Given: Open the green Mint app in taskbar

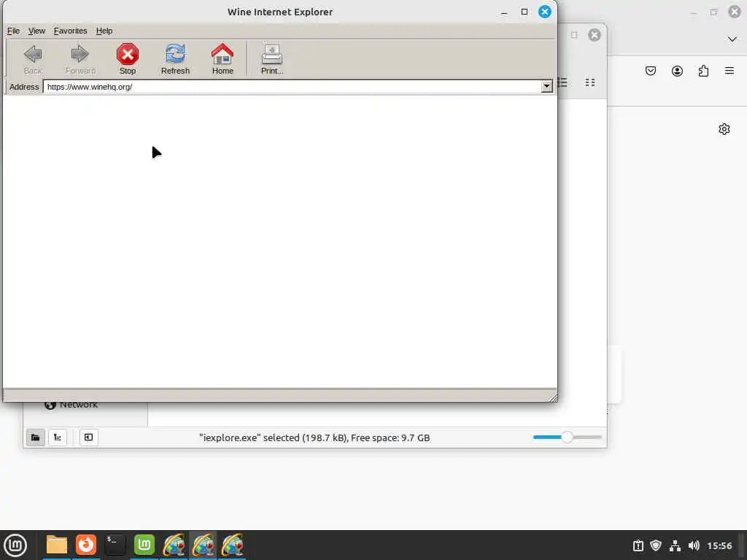Looking at the screenshot, I should [144, 545].
